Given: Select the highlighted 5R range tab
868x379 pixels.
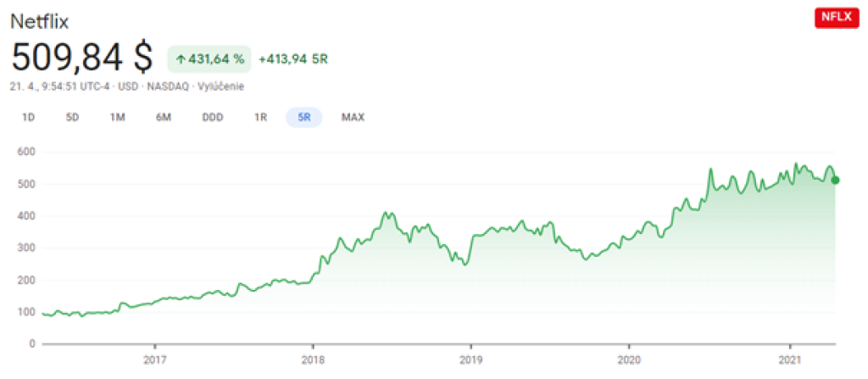Looking at the screenshot, I should coord(304,118).
